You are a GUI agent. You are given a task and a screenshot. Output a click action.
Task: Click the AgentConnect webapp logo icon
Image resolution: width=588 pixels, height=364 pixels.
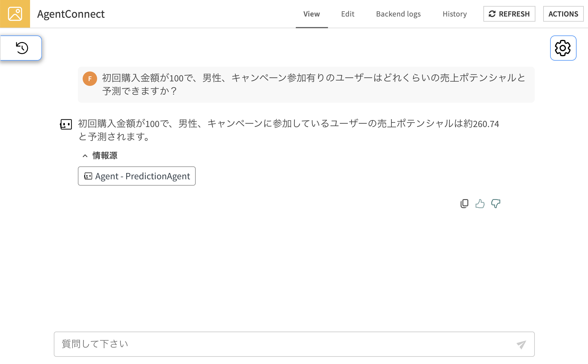(x=15, y=14)
